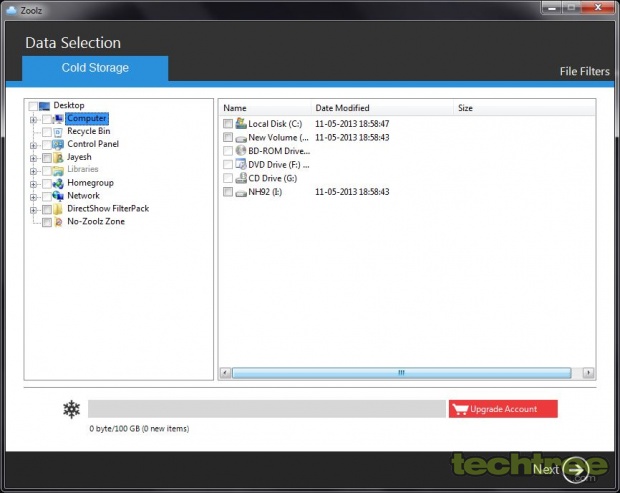
Task: Tick the Recycle Bin checkbox
Action: [x=47, y=132]
